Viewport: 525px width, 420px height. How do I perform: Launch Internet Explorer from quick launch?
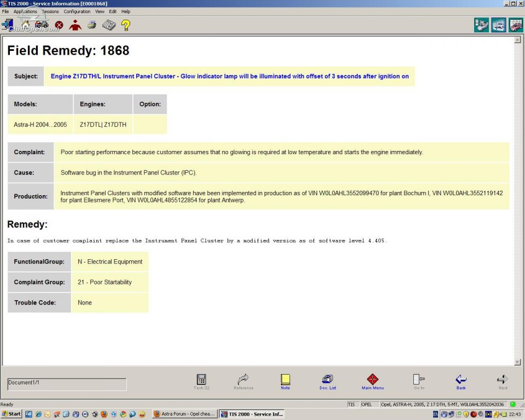(x=38, y=415)
